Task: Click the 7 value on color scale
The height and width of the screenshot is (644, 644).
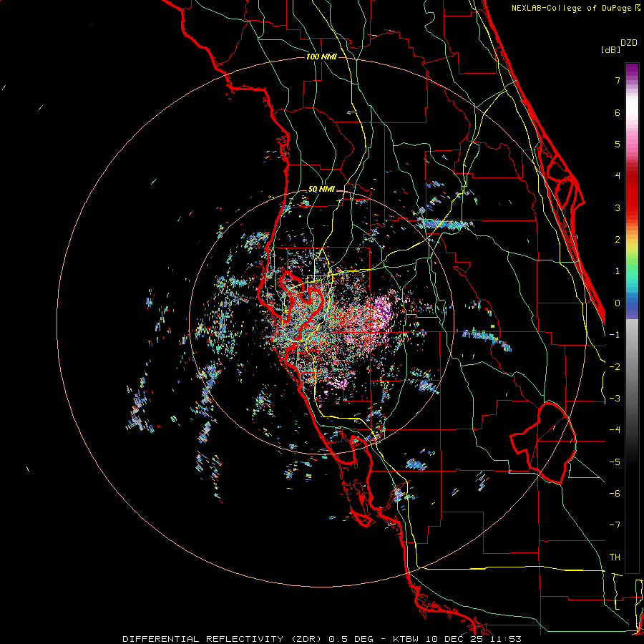Action: (x=618, y=80)
